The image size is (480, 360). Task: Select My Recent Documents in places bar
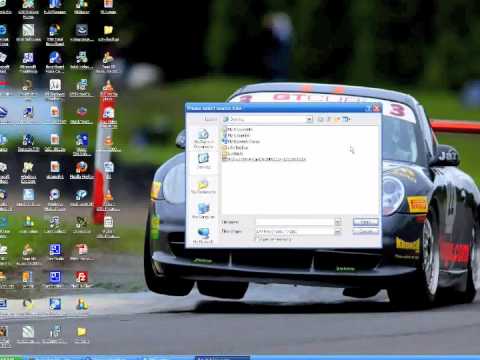pyautogui.click(x=203, y=139)
